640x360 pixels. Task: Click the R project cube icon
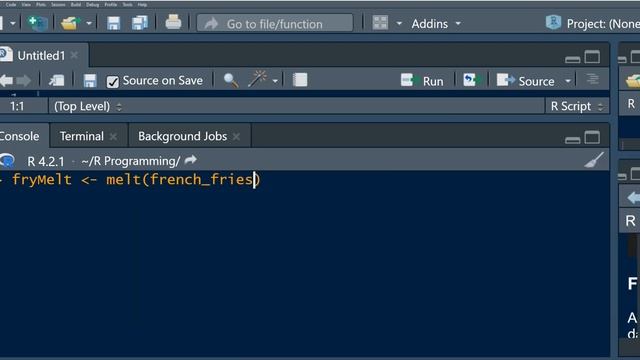pyautogui.click(x=553, y=22)
